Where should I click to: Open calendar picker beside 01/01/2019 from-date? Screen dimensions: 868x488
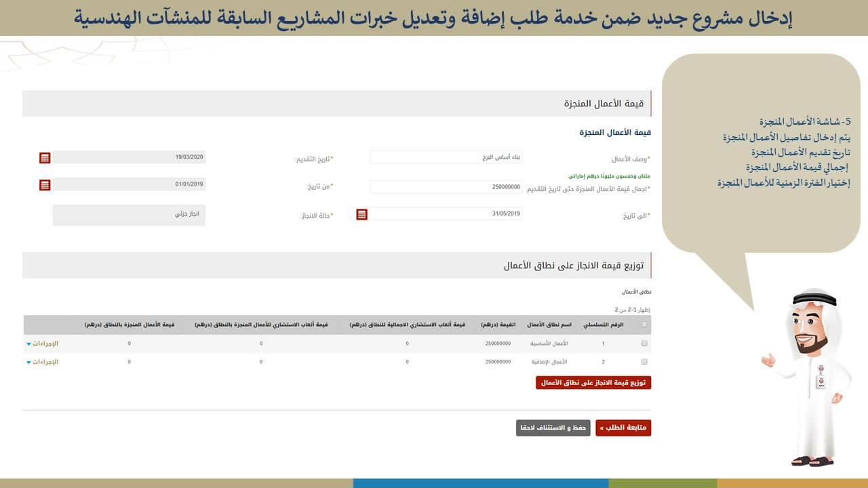45,184
